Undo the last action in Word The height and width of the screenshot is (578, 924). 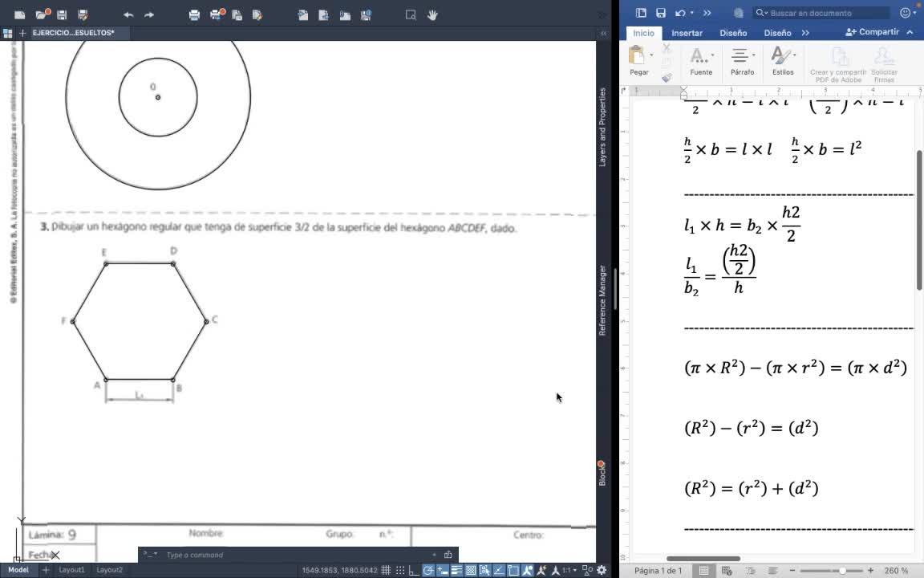pos(681,13)
